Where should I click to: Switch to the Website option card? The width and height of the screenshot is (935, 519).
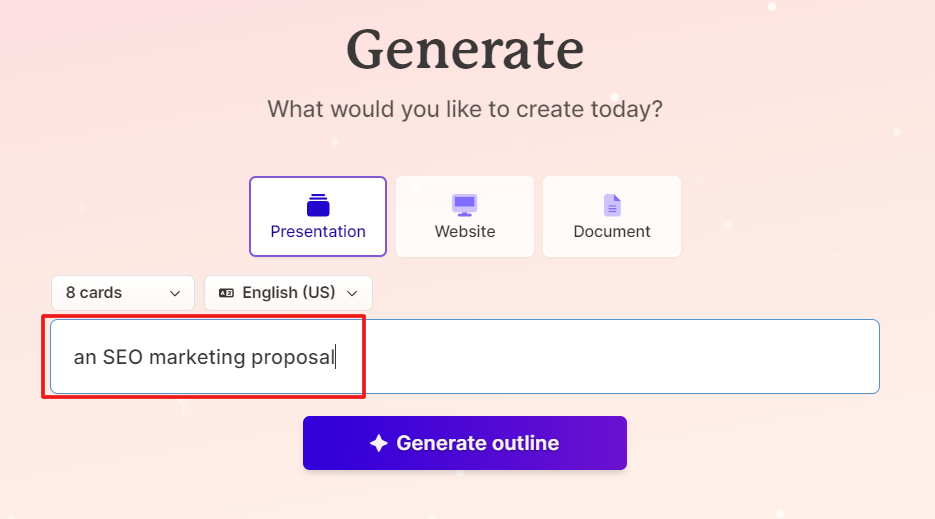point(465,217)
